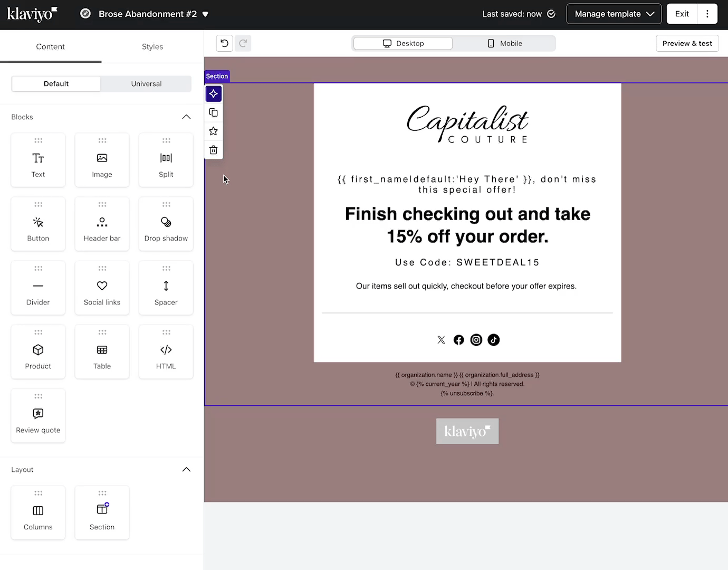Select the Image block
The image size is (728, 570).
102,160
